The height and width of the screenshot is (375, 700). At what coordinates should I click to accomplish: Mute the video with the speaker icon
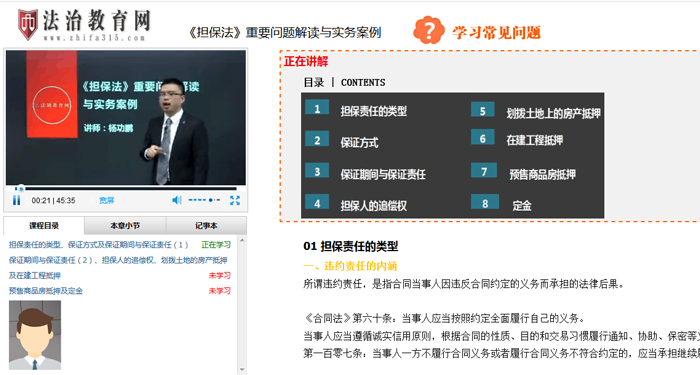177,200
